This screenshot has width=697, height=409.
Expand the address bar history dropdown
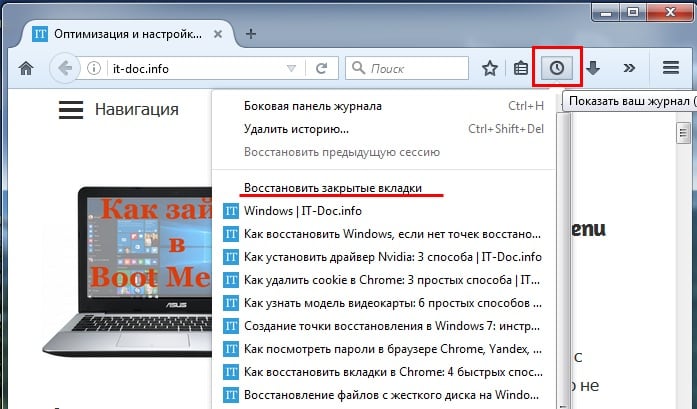(291, 69)
